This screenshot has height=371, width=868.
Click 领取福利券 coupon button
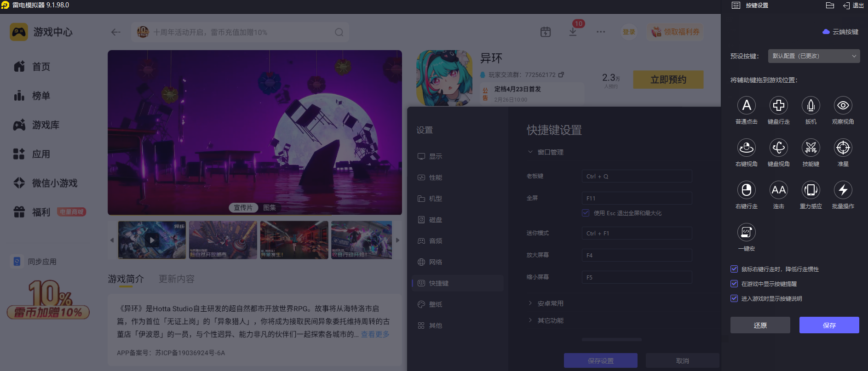coord(675,32)
